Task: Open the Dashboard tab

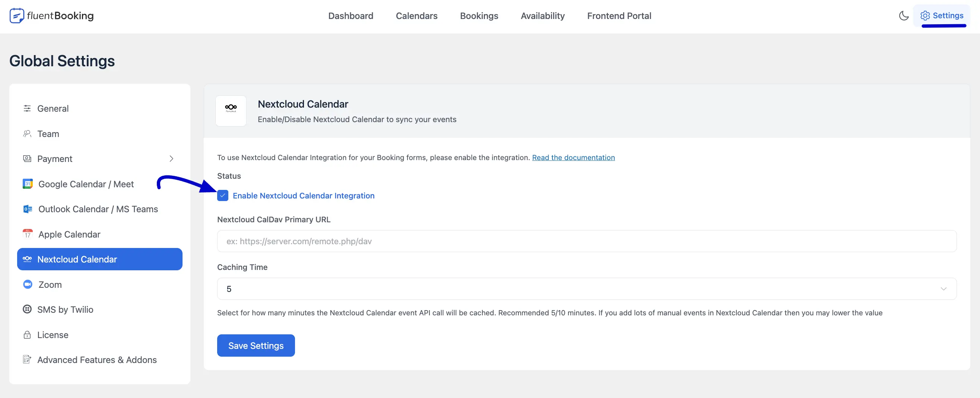Action: tap(351, 16)
